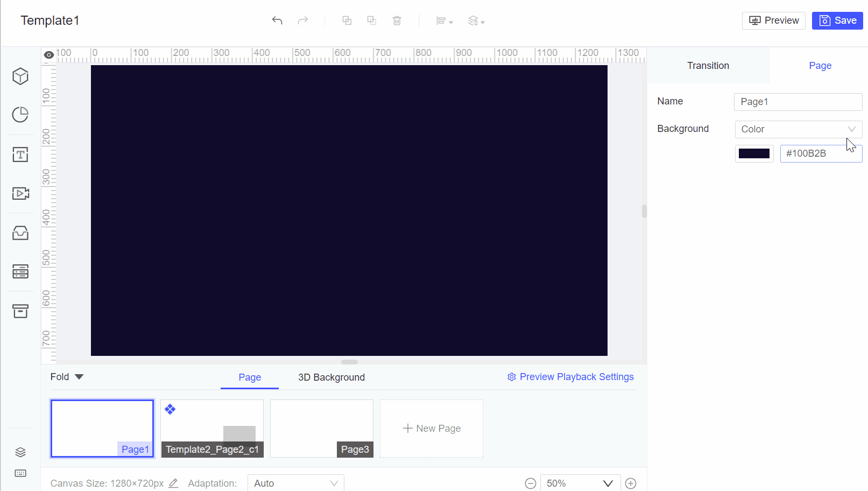Image resolution: width=868 pixels, height=491 pixels.
Task: Open the data source panel icon
Action: click(x=20, y=272)
